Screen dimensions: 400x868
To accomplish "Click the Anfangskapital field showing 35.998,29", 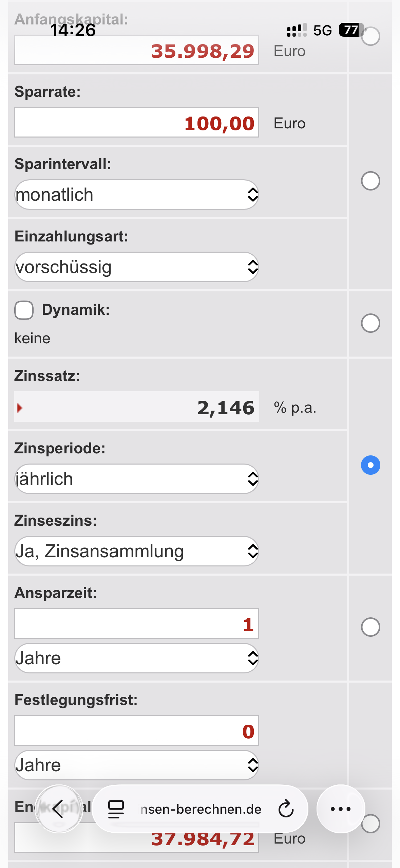I will 137,50.
